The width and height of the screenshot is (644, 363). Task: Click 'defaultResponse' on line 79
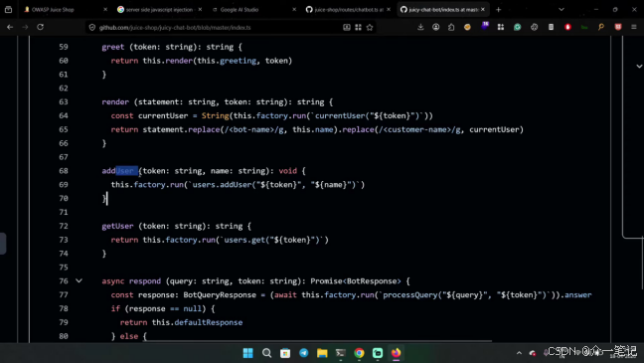209,322
